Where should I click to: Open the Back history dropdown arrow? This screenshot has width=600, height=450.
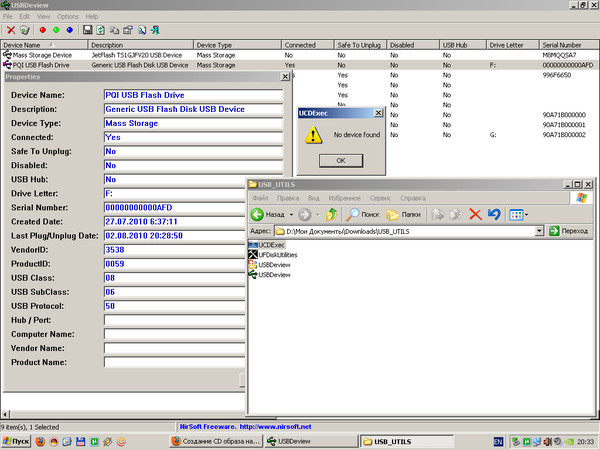tap(291, 215)
